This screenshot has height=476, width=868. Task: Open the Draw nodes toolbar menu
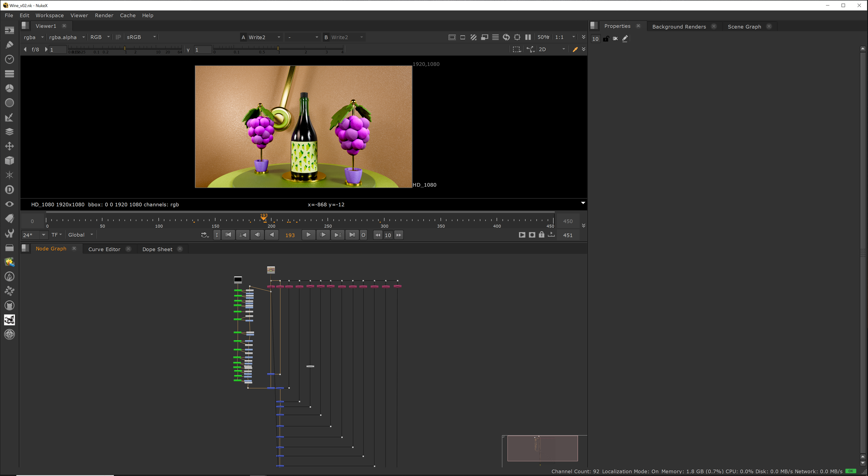9,45
